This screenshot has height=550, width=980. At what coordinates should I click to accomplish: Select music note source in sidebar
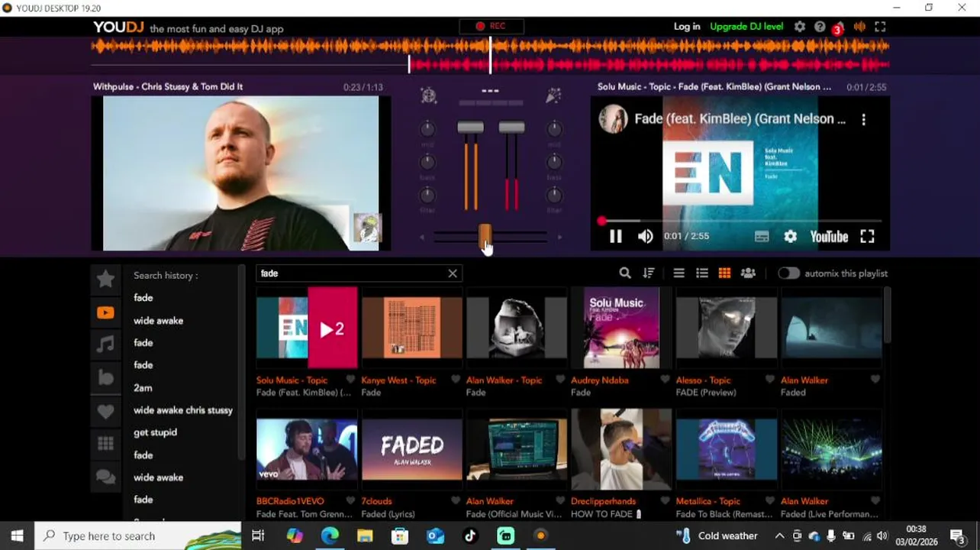106,345
